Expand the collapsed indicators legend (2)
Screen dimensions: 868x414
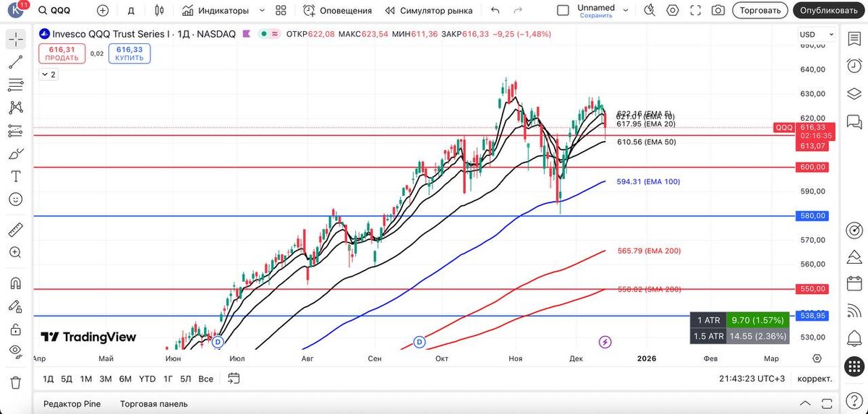pos(48,74)
